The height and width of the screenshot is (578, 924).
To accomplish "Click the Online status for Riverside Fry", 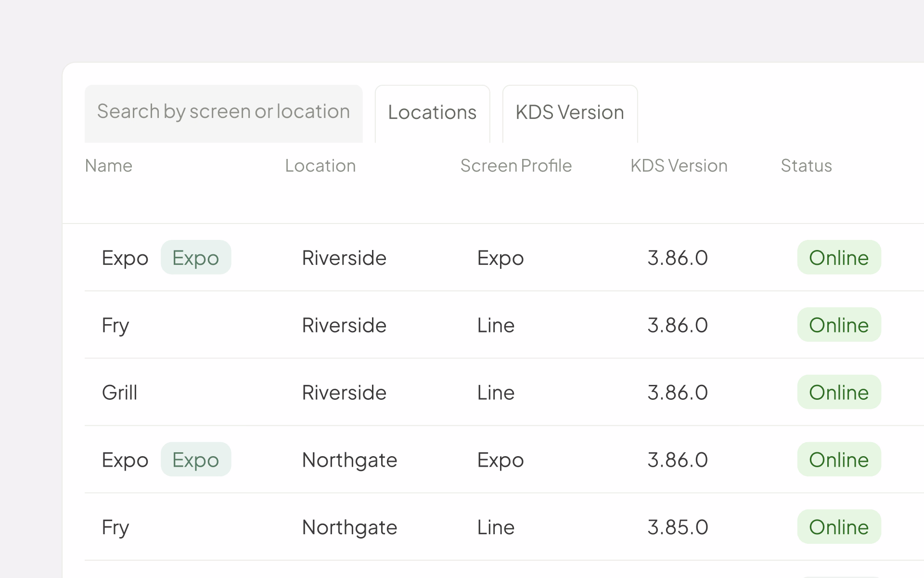I will pos(839,325).
